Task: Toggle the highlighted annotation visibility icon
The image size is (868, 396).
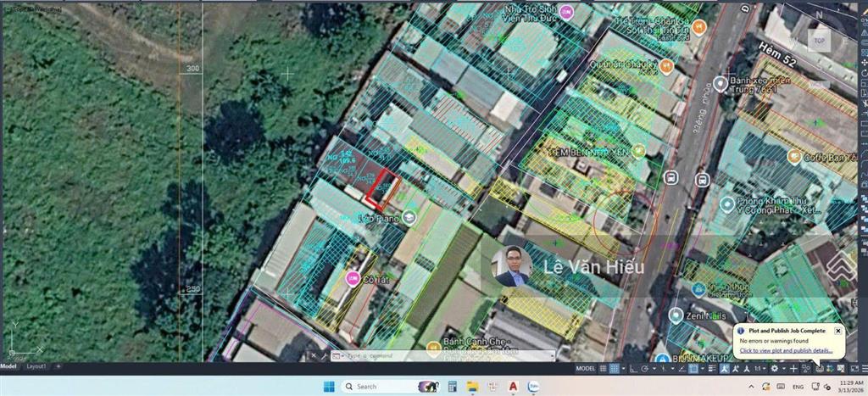Action: click(x=725, y=368)
